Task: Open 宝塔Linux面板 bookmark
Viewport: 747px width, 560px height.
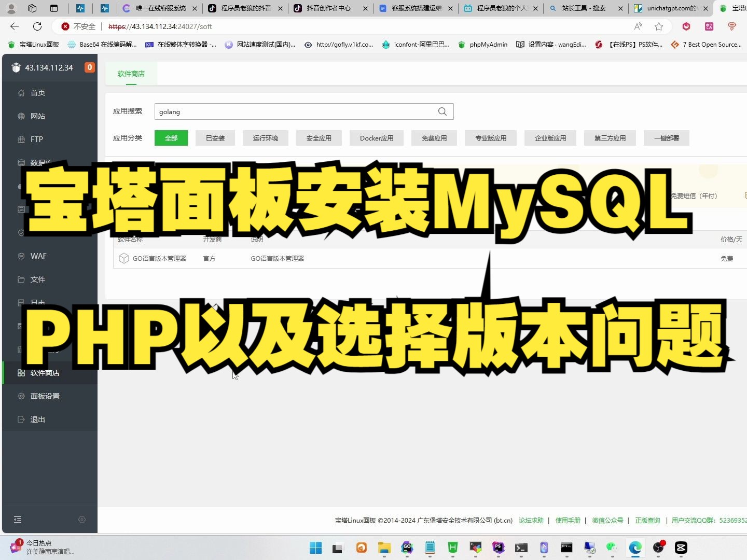Action: [34, 45]
